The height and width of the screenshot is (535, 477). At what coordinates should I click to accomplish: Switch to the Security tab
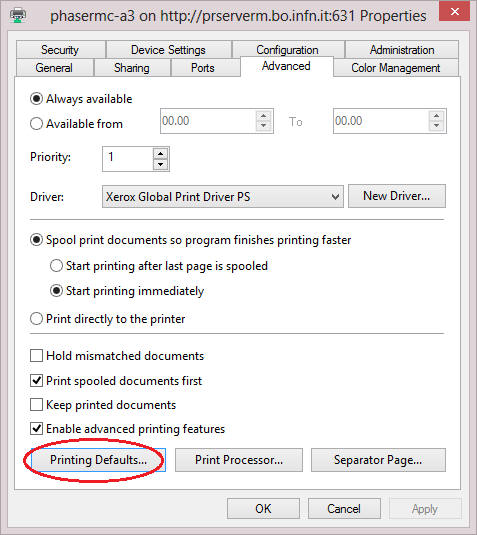tap(60, 50)
